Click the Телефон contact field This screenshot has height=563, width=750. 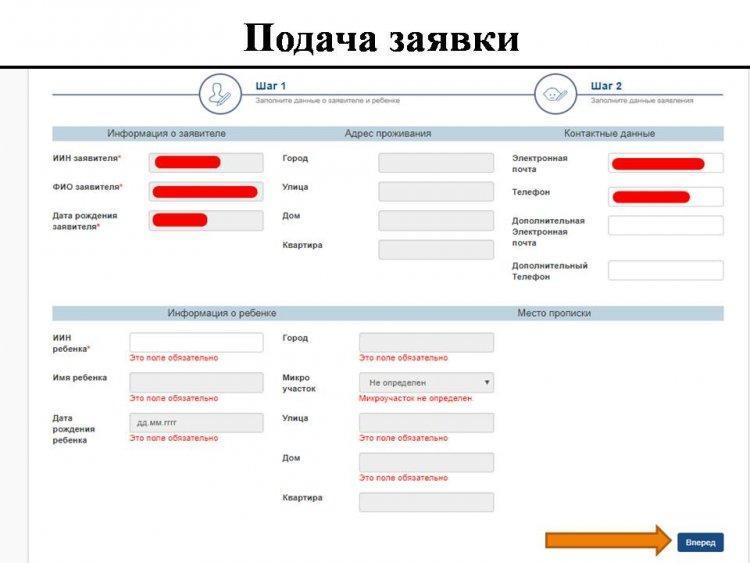(665, 196)
